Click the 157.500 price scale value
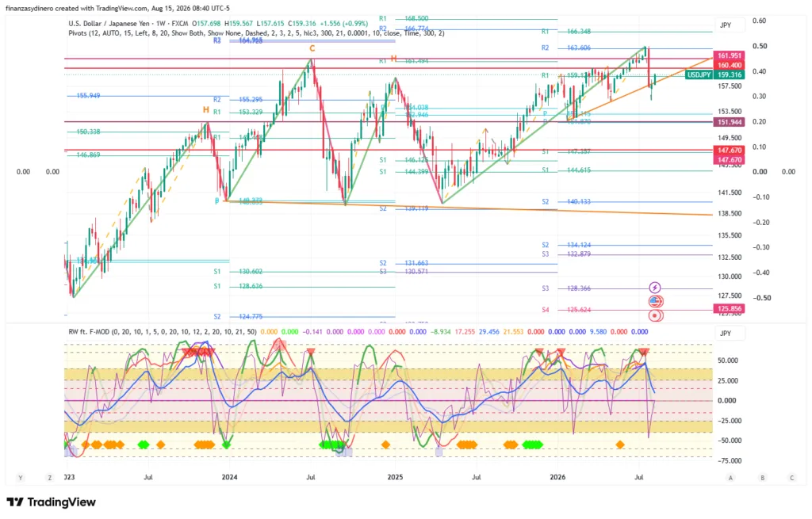 (x=730, y=86)
